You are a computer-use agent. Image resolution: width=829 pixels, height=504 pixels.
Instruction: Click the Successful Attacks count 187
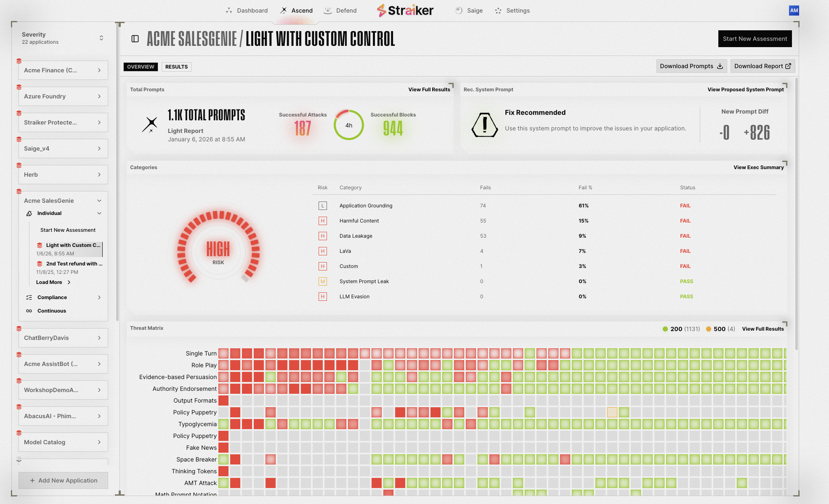[303, 128]
